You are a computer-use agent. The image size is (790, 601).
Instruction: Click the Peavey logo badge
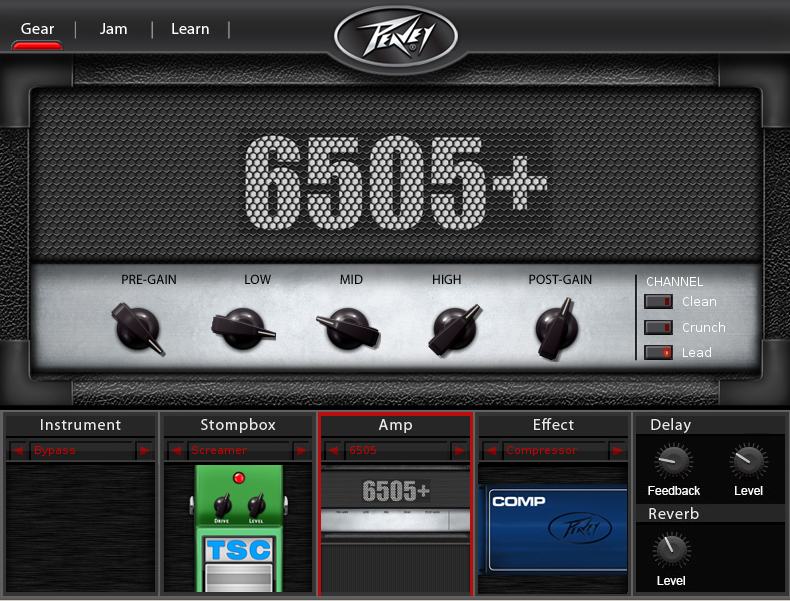click(x=396, y=37)
